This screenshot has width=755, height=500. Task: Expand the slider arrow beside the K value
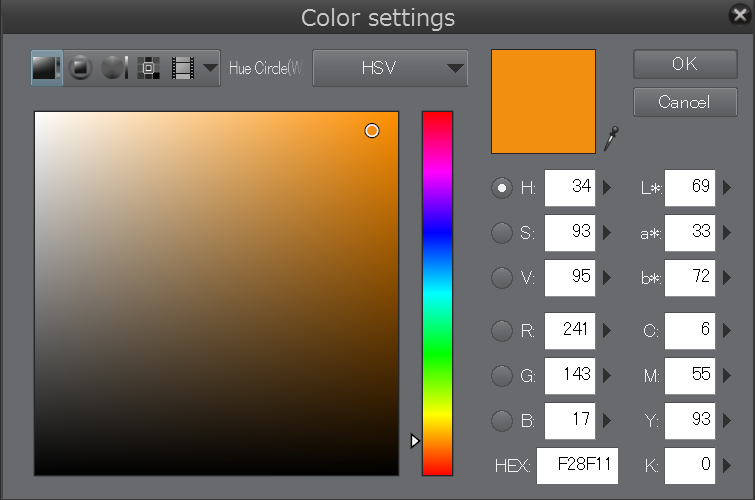(726, 465)
